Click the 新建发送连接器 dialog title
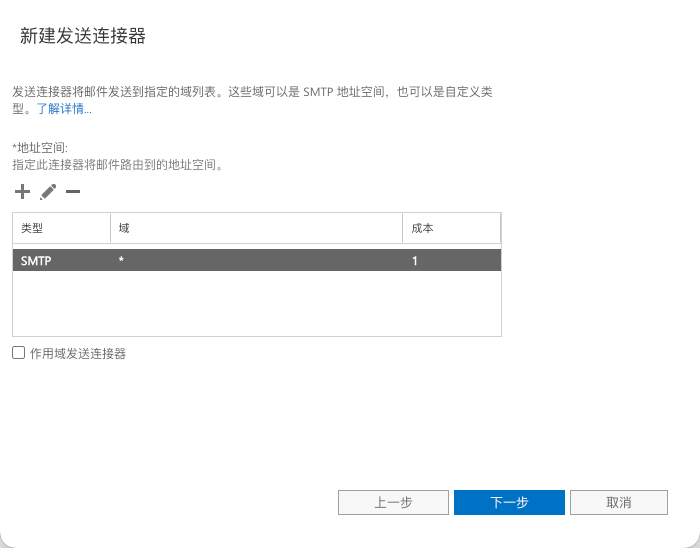700x548 pixels. tap(83, 36)
